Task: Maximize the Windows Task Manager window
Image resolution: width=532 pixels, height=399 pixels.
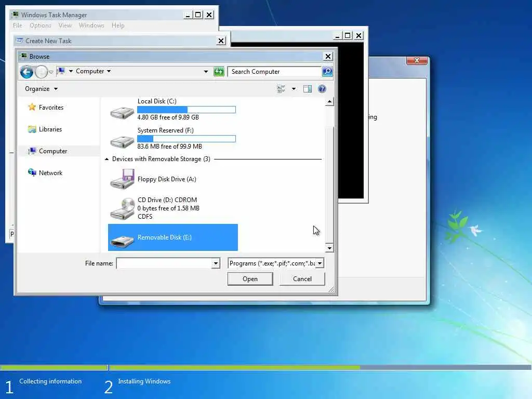Action: point(198,15)
